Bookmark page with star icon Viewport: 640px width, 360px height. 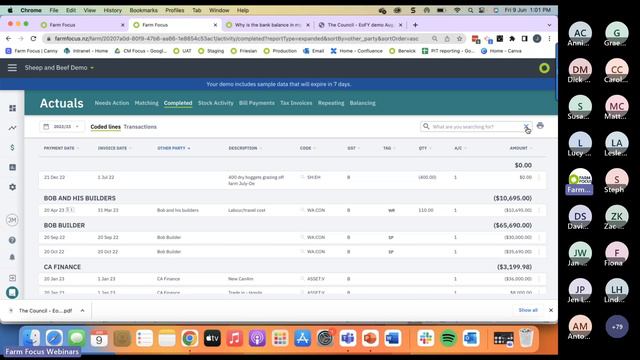[x=460, y=38]
